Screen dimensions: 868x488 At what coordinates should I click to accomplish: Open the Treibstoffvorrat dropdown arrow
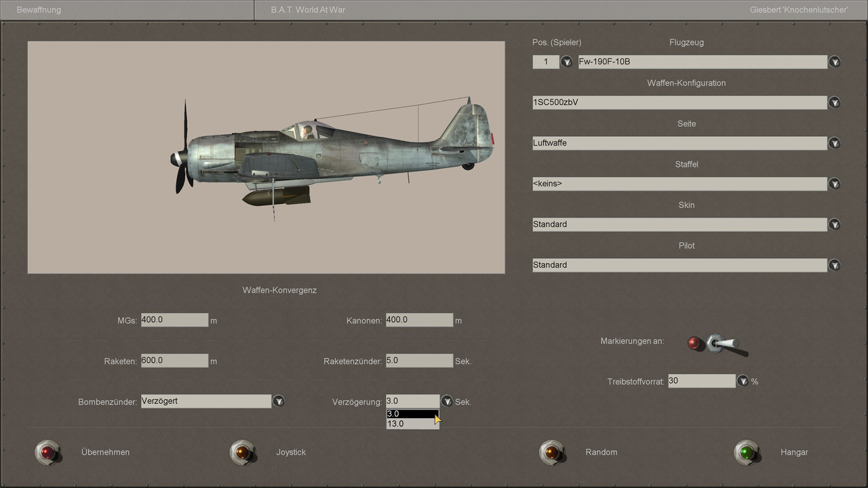pos(743,381)
